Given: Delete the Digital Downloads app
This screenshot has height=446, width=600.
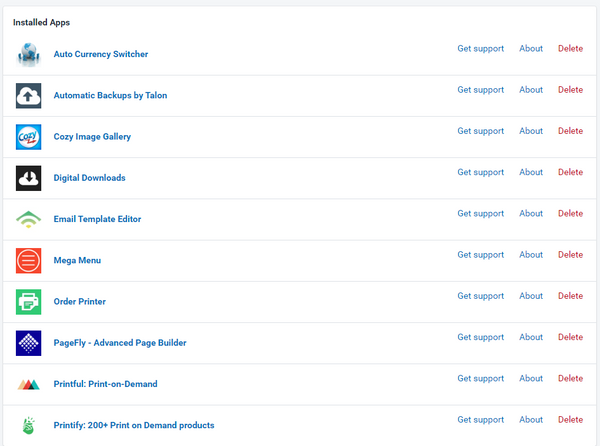Looking at the screenshot, I should pos(570,172).
